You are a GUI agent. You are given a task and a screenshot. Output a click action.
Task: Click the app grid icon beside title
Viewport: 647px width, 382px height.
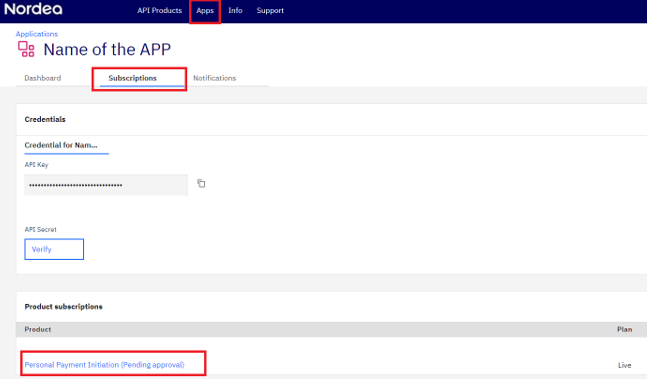click(26, 49)
